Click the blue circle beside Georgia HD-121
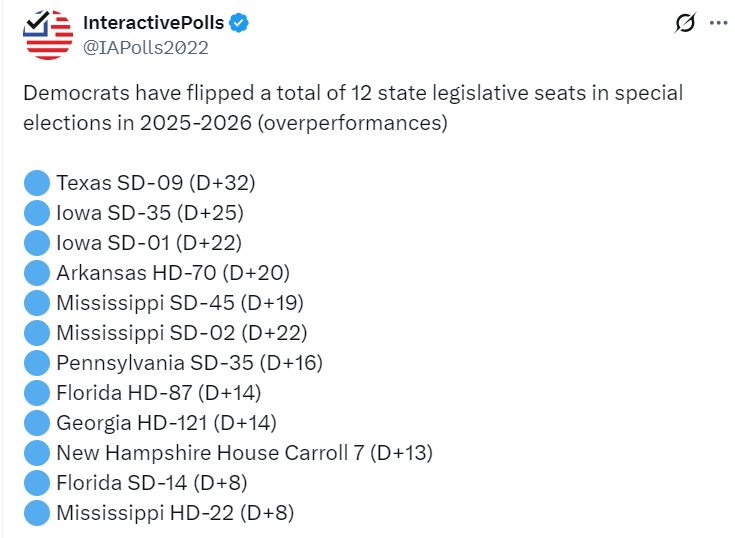 pyautogui.click(x=37, y=423)
